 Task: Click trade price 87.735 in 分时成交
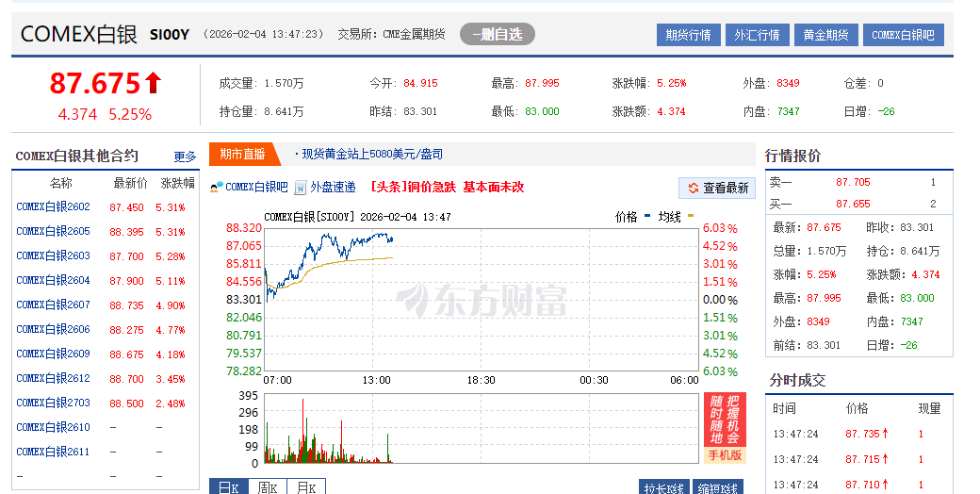[862, 434]
